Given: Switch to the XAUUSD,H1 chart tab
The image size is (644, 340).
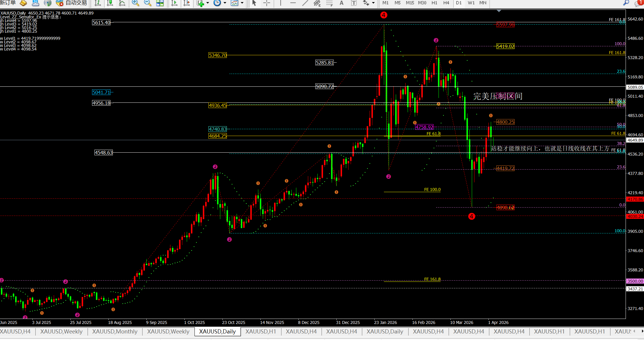Looking at the screenshot, I should 260,331.
